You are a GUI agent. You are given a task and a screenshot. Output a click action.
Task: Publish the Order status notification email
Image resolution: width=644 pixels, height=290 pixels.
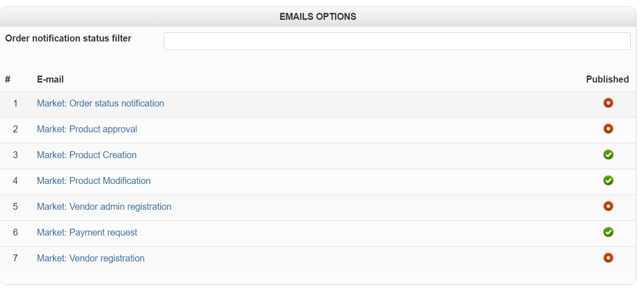pyautogui.click(x=608, y=103)
